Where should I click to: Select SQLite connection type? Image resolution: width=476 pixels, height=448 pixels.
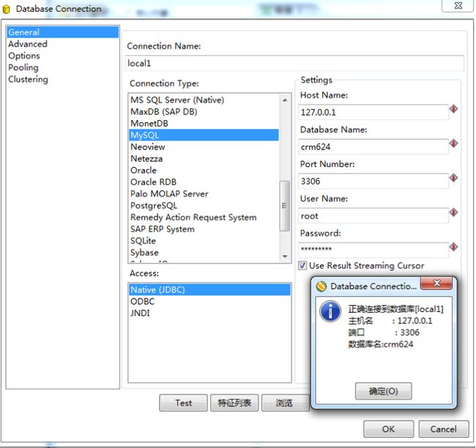click(204, 241)
